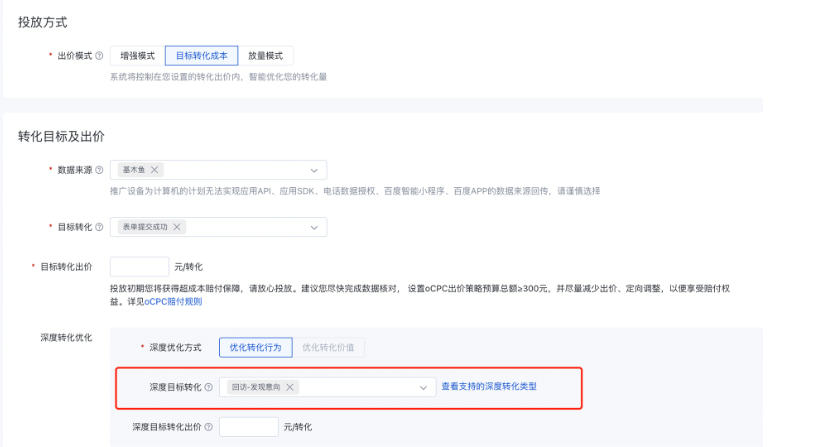Select the 放量模式 bidding mode

pyautogui.click(x=266, y=55)
